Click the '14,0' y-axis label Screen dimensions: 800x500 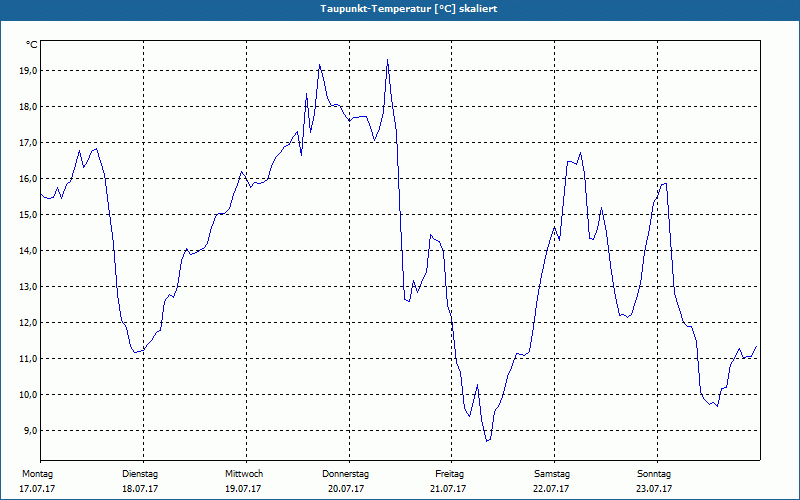click(29, 251)
